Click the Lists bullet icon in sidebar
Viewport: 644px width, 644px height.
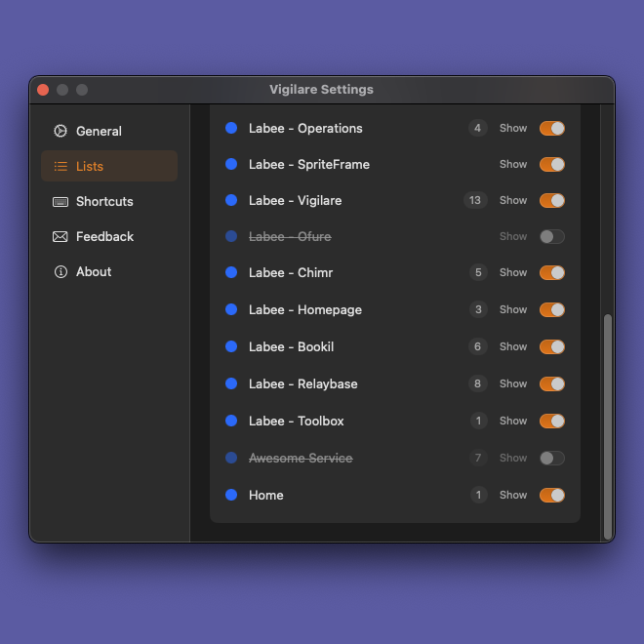click(x=60, y=166)
